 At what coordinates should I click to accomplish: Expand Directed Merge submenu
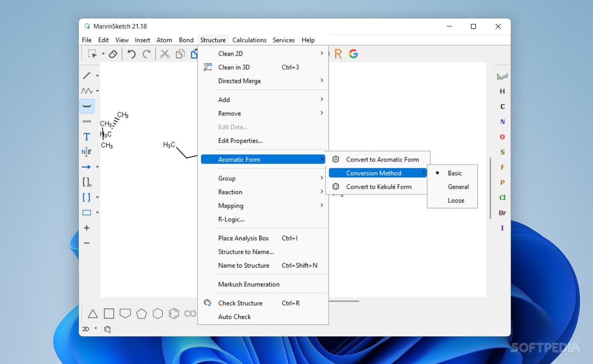tap(263, 81)
